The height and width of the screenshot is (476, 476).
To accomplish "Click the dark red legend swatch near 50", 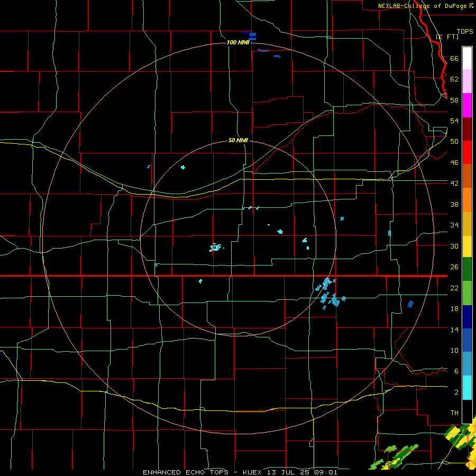I will click(467, 129).
